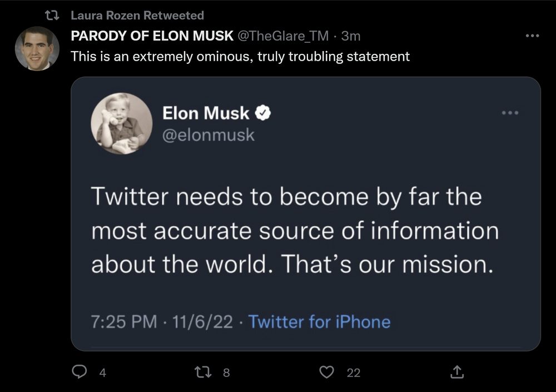Image resolution: width=556 pixels, height=392 pixels.
Task: Expand the three-dot menu inside quoted tweet
Action: (x=509, y=113)
